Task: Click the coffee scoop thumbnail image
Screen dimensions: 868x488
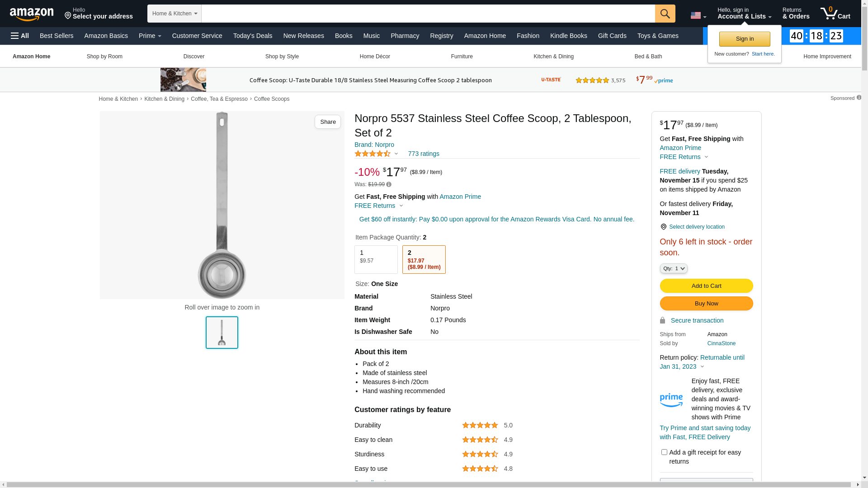Action: [x=222, y=333]
